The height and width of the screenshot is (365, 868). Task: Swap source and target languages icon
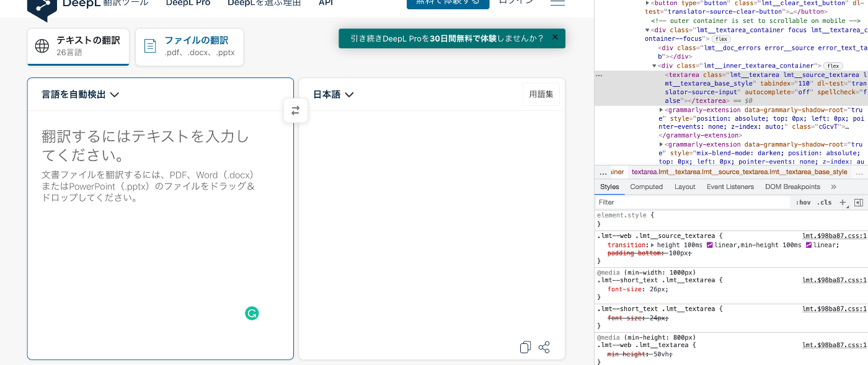pos(295,110)
